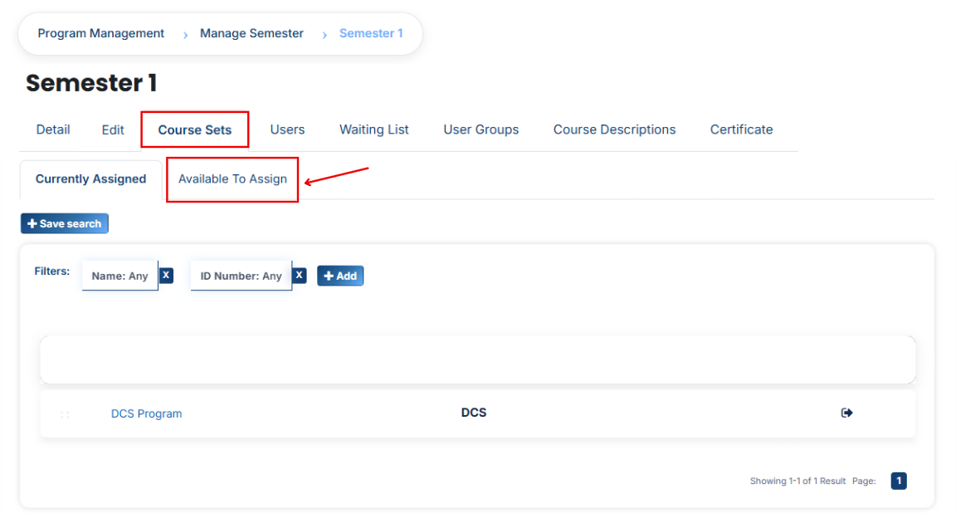The image size is (980, 523).
Task: Remove the ID Number: Any filter
Action: 300,276
